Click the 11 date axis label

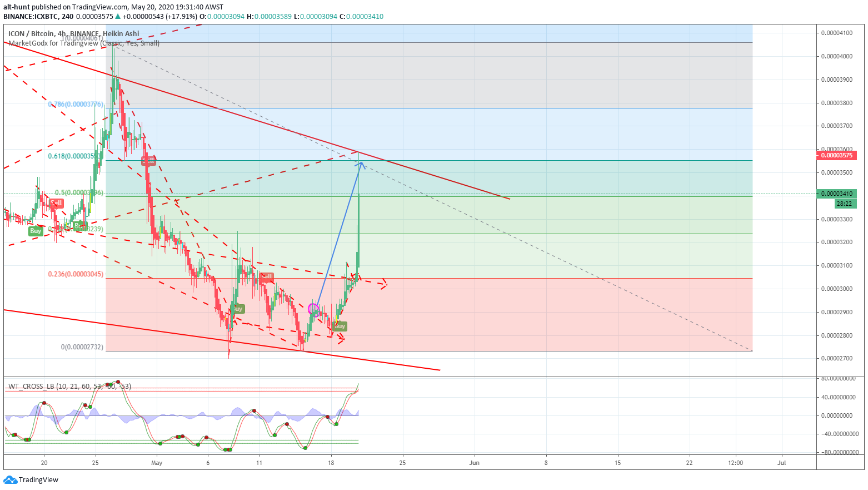pos(259,463)
